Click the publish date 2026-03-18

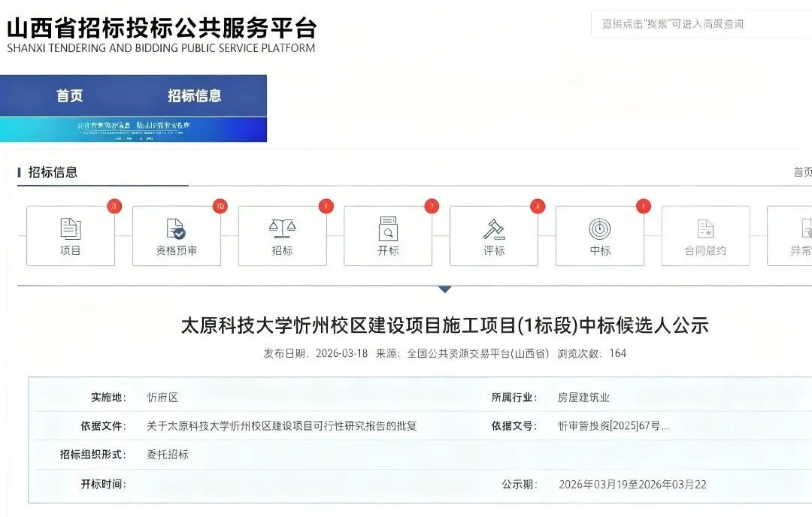click(x=342, y=353)
